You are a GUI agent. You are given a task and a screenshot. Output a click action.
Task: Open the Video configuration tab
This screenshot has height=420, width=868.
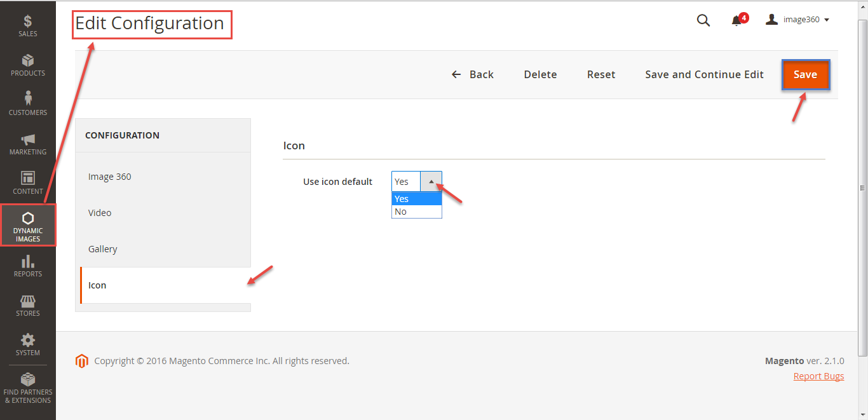pyautogui.click(x=163, y=213)
